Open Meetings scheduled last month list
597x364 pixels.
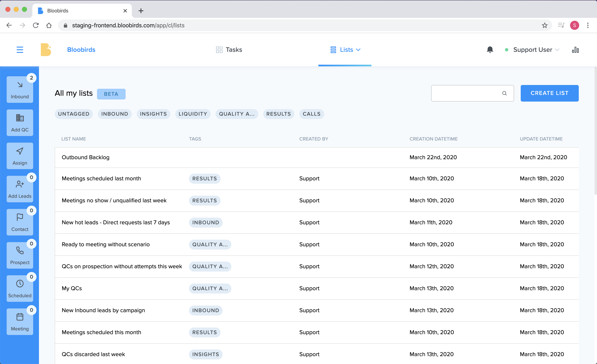pyautogui.click(x=101, y=178)
